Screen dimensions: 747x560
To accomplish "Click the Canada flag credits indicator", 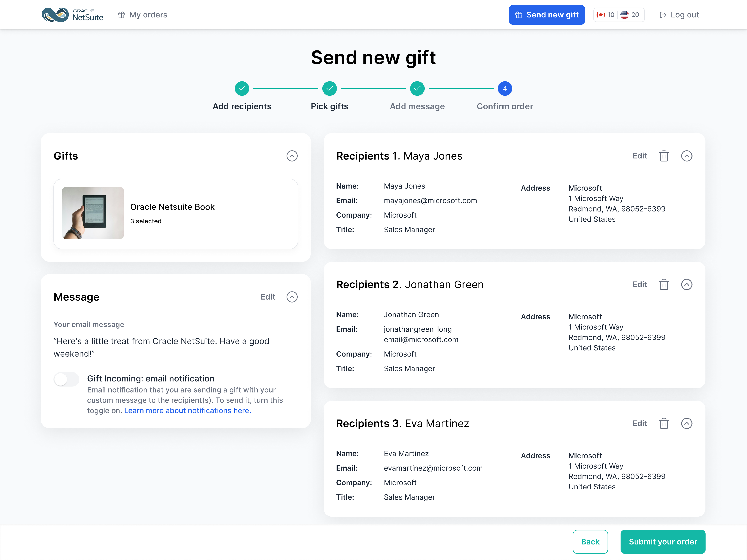I will [x=605, y=15].
